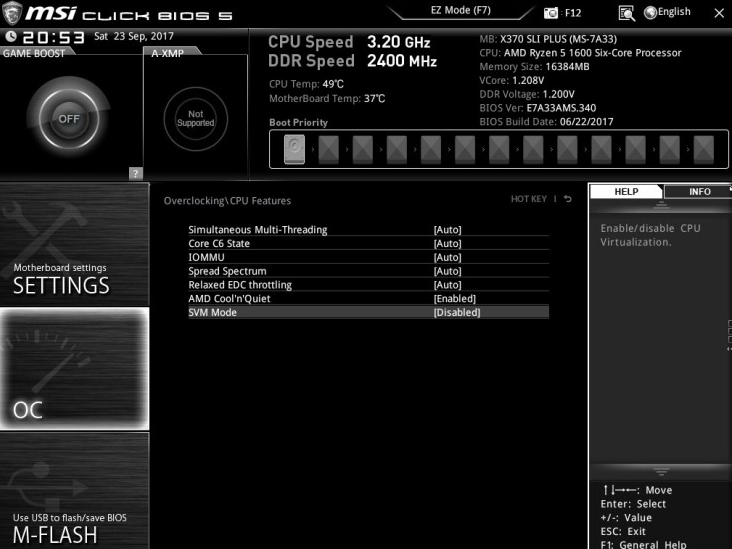Click the Overclocking\CPU Features breadcrumb
Screen dimensions: 732x549
click(227, 201)
